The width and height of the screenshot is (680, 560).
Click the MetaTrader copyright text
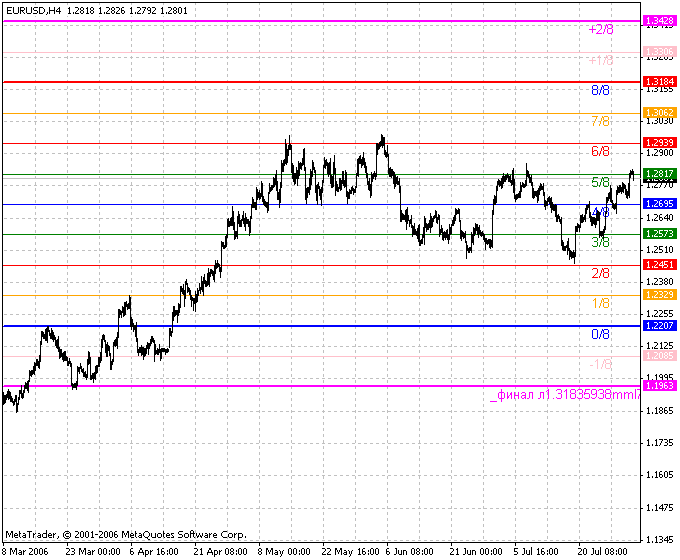(x=125, y=535)
